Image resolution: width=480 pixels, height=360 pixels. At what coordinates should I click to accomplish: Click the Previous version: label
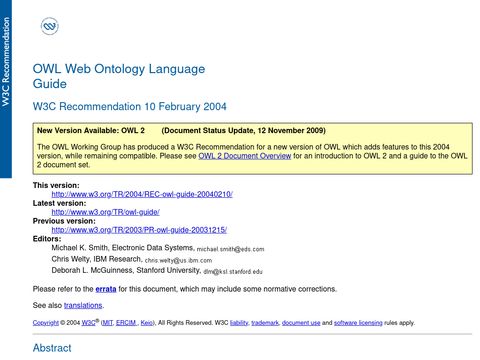pyautogui.click(x=64, y=221)
